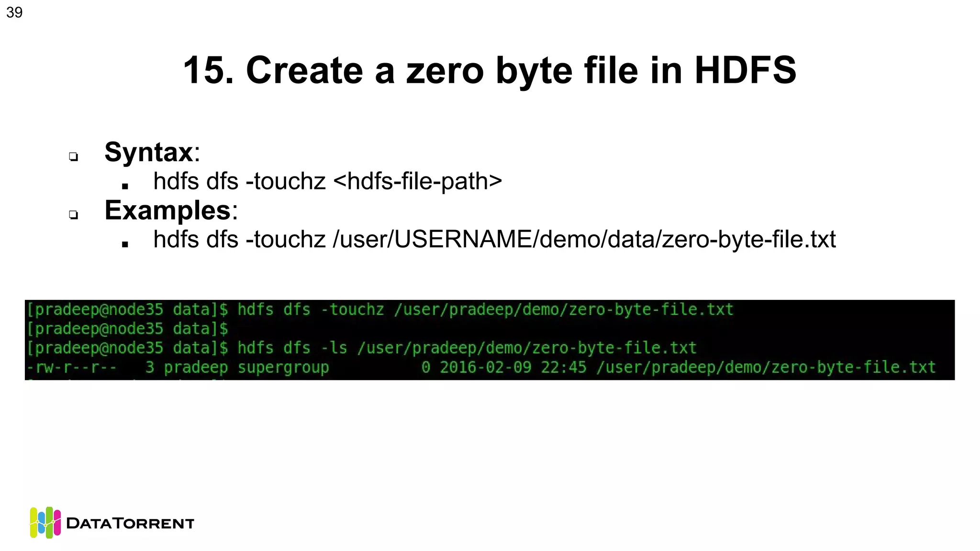Click slide number 39

14,12
